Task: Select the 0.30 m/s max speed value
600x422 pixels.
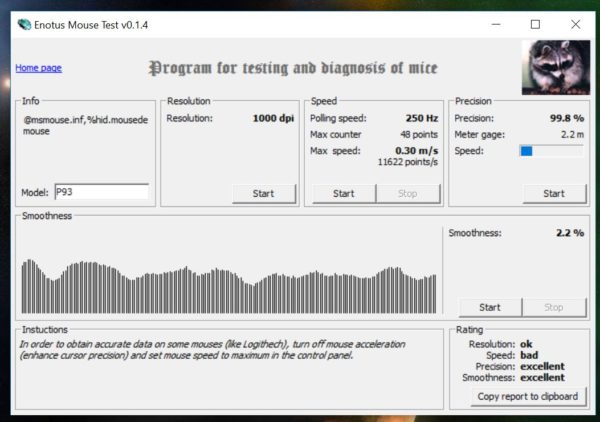Action: click(x=416, y=151)
